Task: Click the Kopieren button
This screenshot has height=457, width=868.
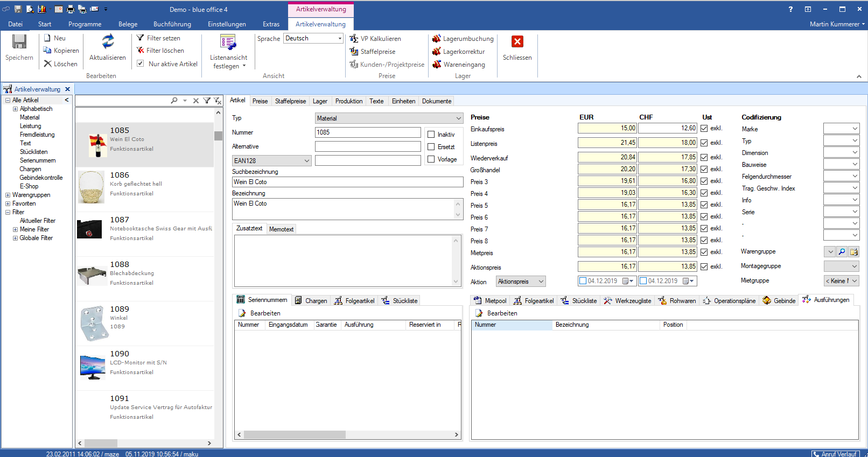Action: click(61, 51)
